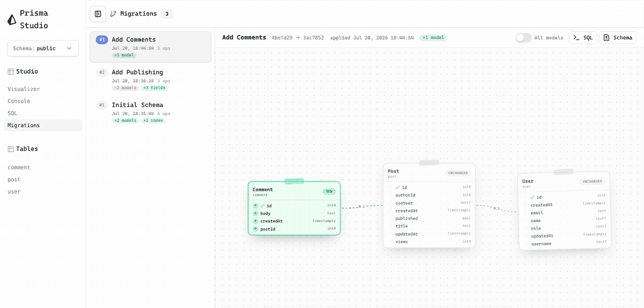644x308 pixels.
Task: Click the Migrations branch icon in header
Action: pyautogui.click(x=113, y=14)
